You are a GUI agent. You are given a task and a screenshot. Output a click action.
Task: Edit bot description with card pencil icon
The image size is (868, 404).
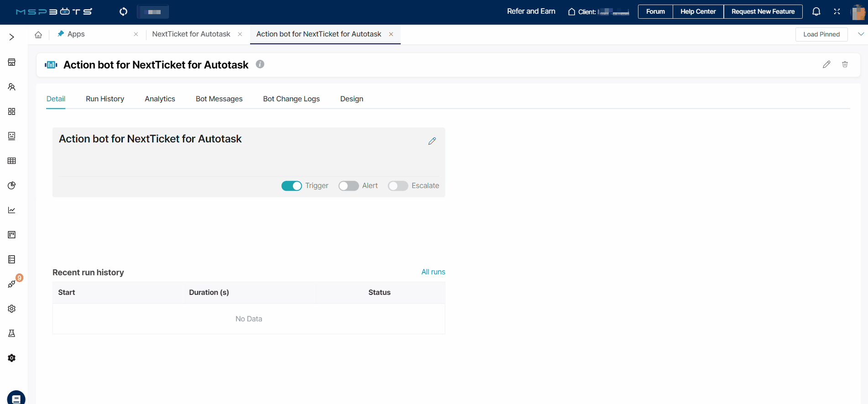click(x=432, y=141)
